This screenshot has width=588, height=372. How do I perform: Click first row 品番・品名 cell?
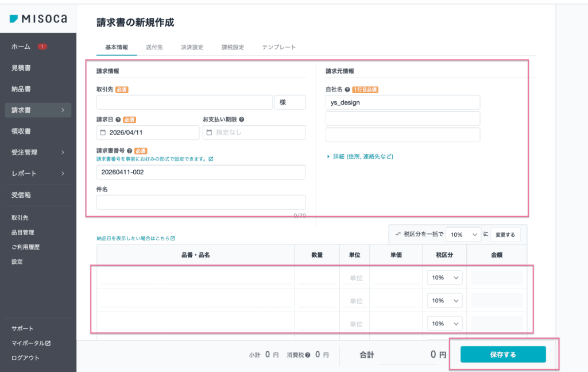pyautogui.click(x=196, y=278)
